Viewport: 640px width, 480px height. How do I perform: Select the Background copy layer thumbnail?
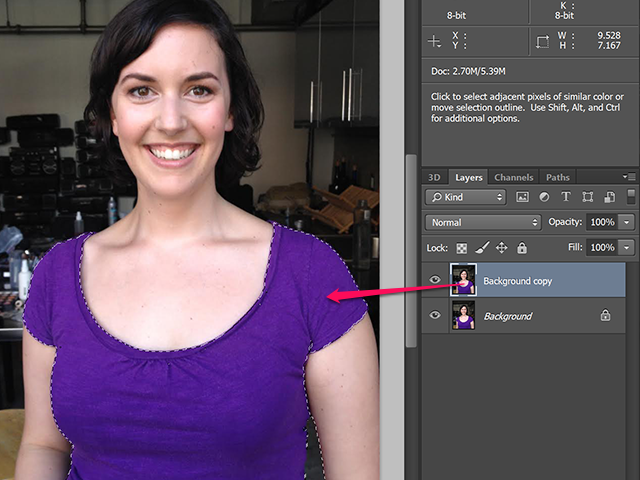coord(463,280)
